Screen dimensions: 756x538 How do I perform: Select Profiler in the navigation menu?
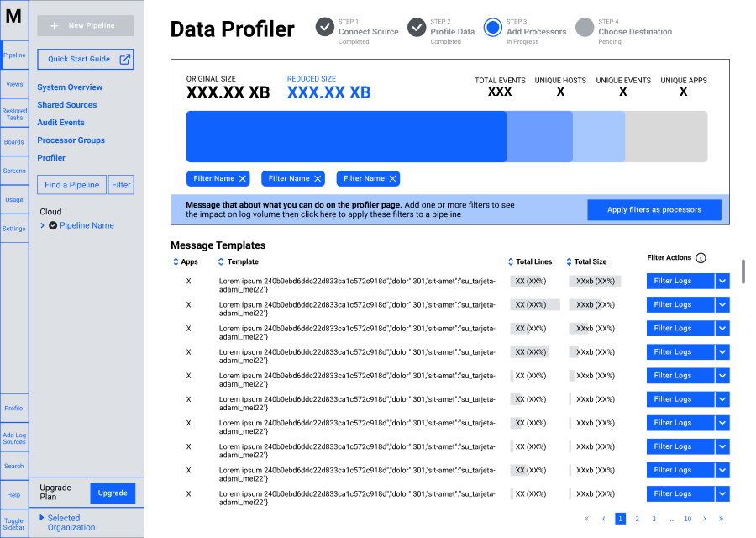[x=50, y=157]
